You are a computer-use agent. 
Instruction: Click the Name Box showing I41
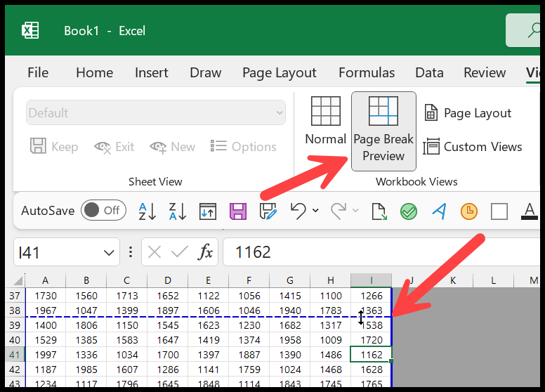tap(67, 252)
